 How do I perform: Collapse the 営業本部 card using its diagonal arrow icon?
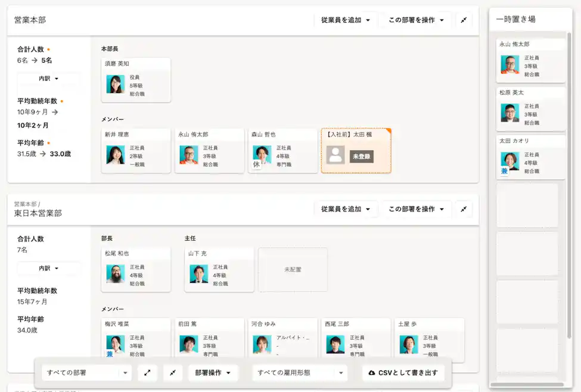tap(464, 20)
